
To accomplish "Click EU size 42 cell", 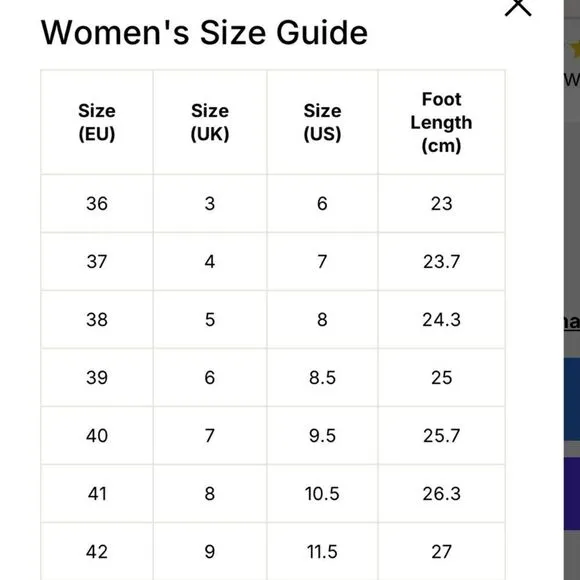I will (97, 552).
